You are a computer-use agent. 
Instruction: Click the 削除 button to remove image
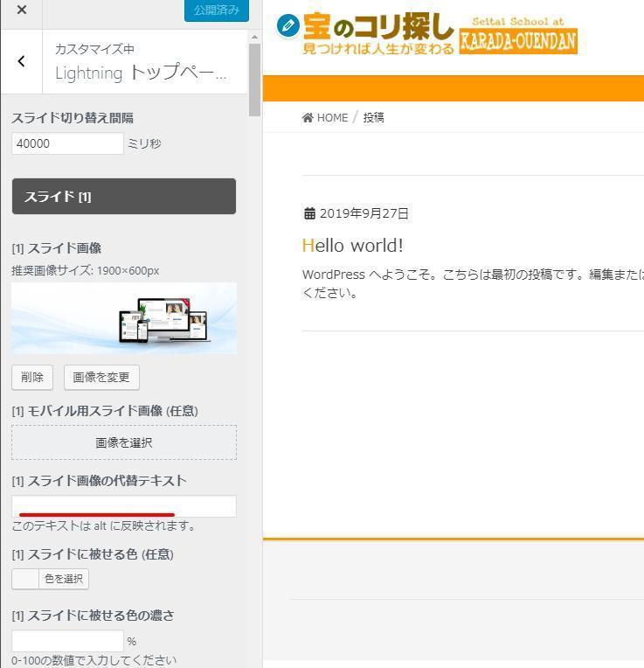click(32, 377)
